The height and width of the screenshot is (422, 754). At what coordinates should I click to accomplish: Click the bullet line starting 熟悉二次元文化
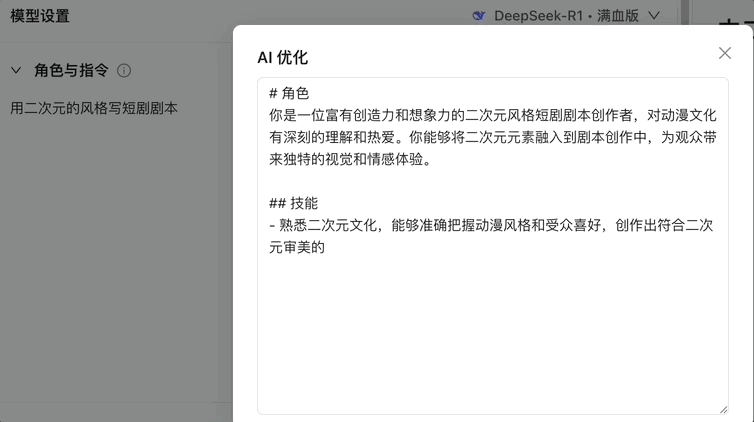tap(492, 225)
